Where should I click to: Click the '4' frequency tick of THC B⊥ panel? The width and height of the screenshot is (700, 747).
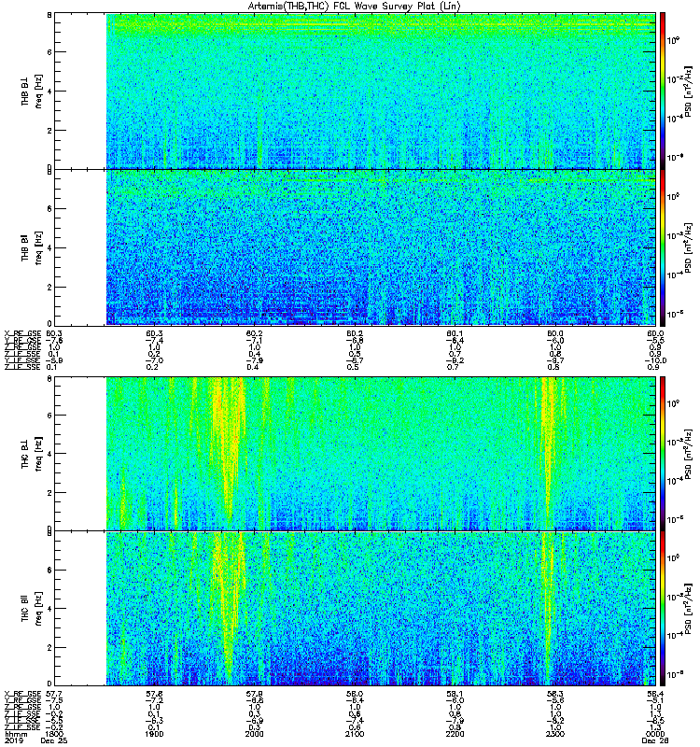49,454
